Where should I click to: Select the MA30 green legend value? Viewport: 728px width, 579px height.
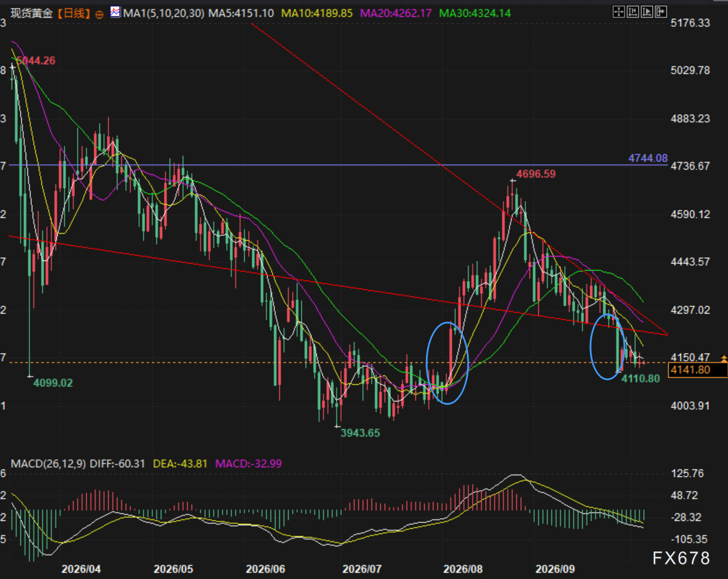(x=475, y=13)
